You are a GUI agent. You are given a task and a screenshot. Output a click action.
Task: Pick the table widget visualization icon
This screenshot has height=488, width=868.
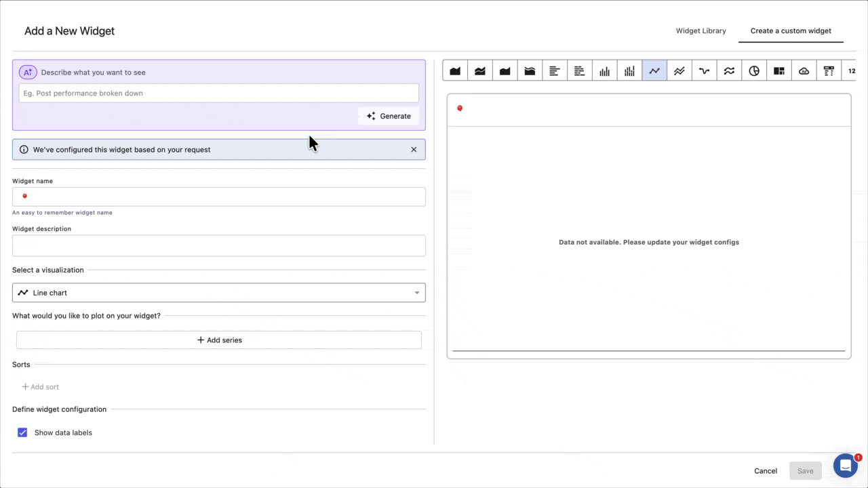(x=829, y=70)
